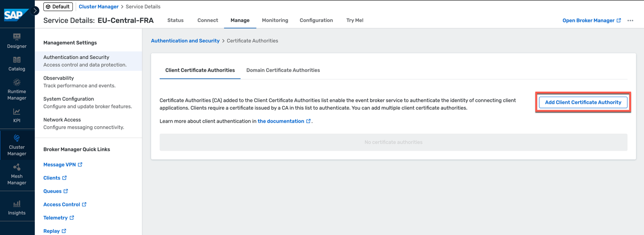Click the Default environment selector

[x=58, y=7]
